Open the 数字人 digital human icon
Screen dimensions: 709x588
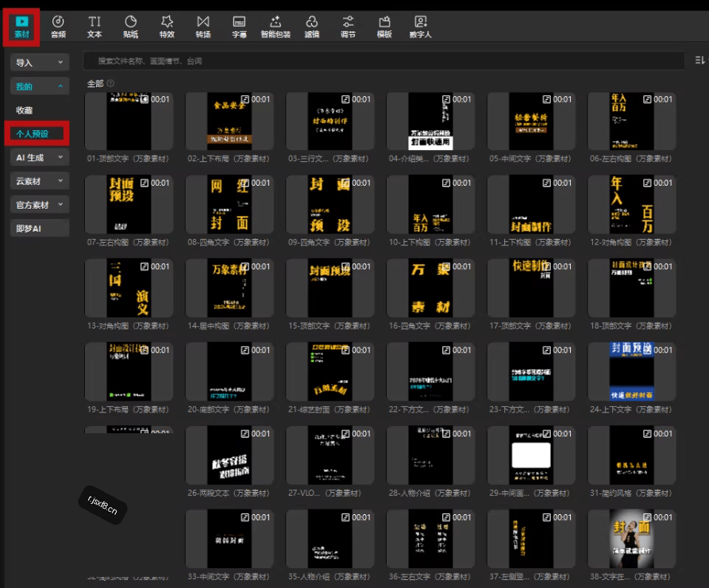(421, 27)
